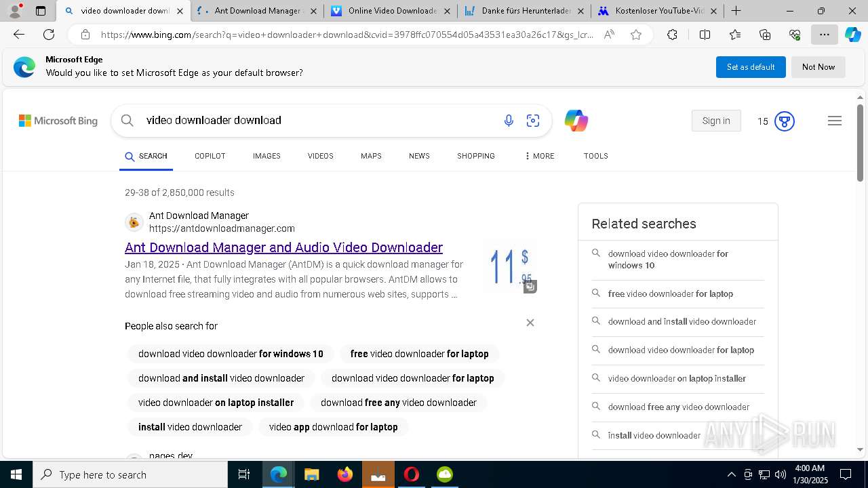Open the Edge profile icon

click(15, 11)
